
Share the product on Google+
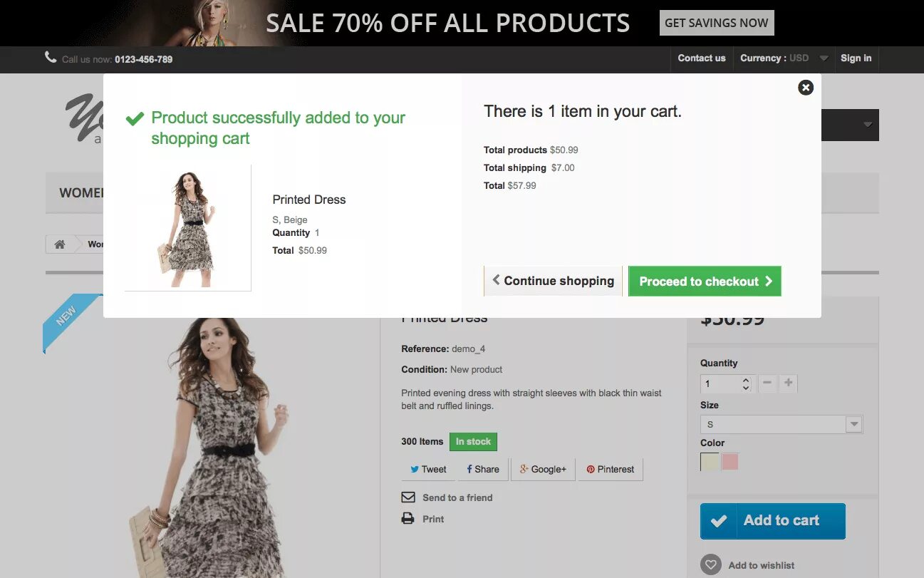point(543,469)
